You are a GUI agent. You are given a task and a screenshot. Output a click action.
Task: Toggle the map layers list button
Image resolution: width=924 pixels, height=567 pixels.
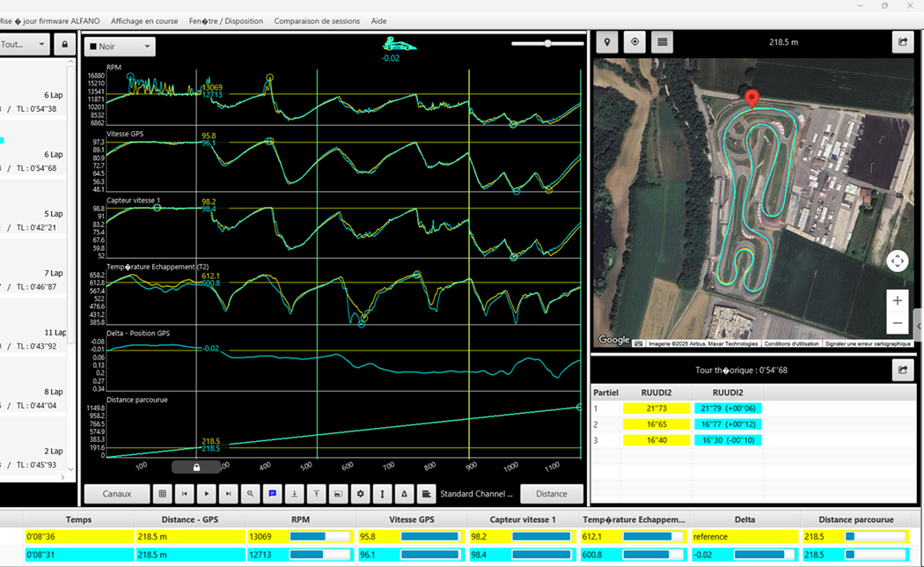[662, 41]
